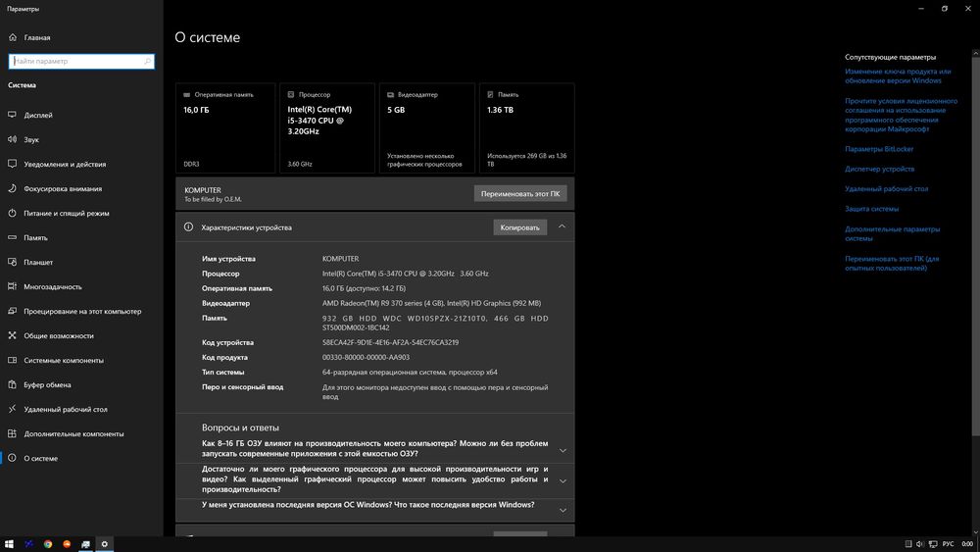The width and height of the screenshot is (980, 552).
Task: Open Удаленный рабочий стол related link
Action: point(886,188)
